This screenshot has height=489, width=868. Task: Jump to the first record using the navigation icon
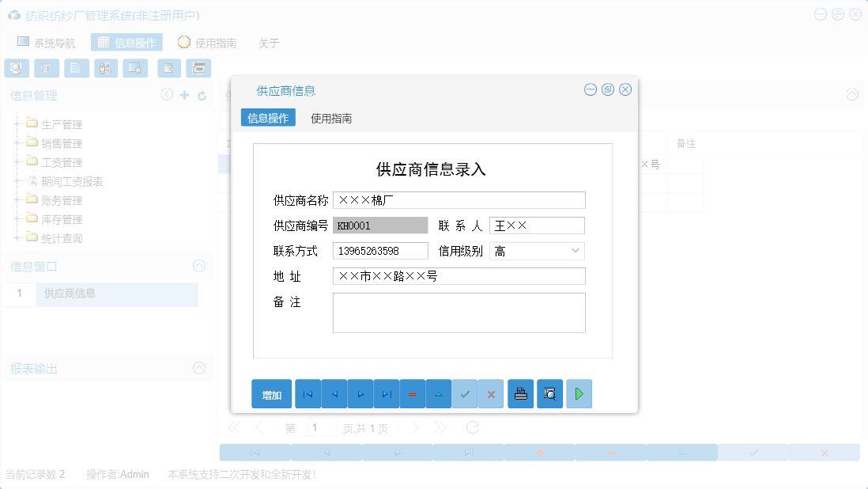(308, 393)
